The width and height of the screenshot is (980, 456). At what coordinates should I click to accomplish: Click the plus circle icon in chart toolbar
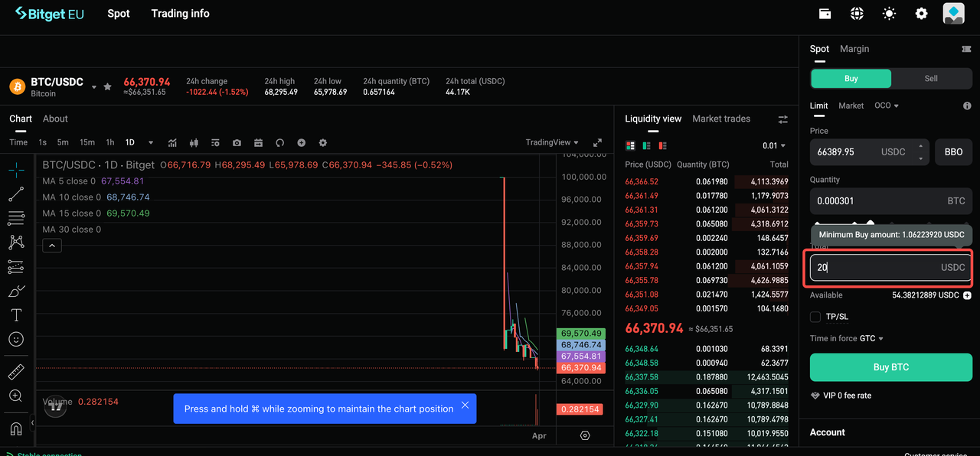tap(301, 142)
